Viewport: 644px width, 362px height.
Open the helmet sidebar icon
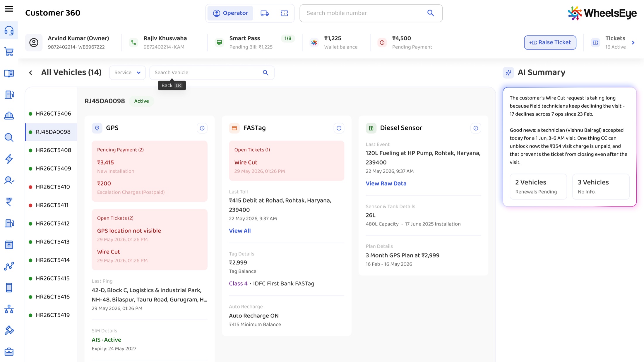click(x=9, y=116)
